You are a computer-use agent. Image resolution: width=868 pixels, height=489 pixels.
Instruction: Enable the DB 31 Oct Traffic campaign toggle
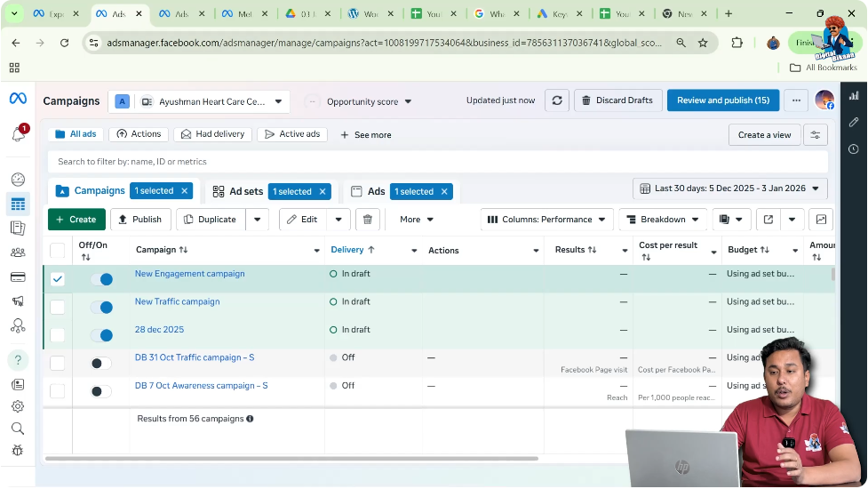pyautogui.click(x=101, y=364)
